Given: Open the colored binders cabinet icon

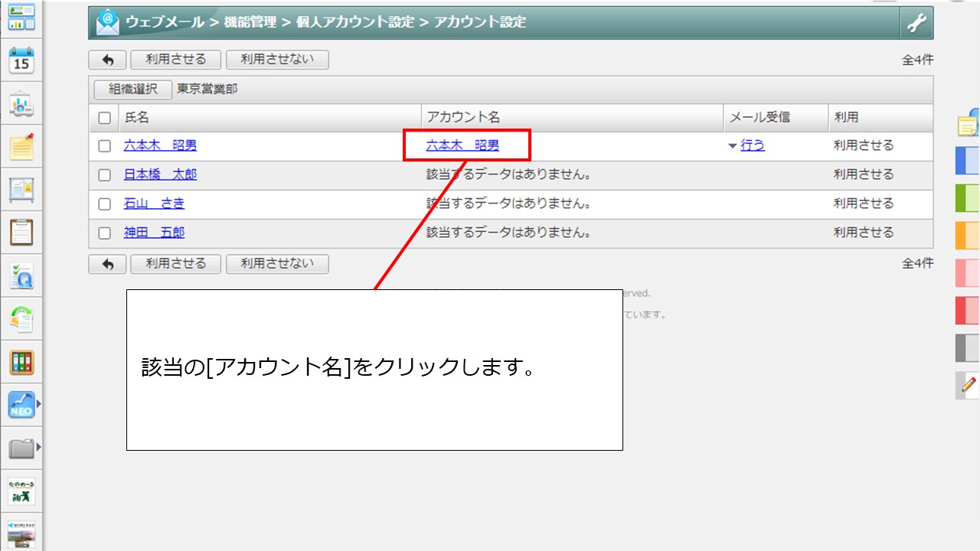Looking at the screenshot, I should click(x=21, y=362).
